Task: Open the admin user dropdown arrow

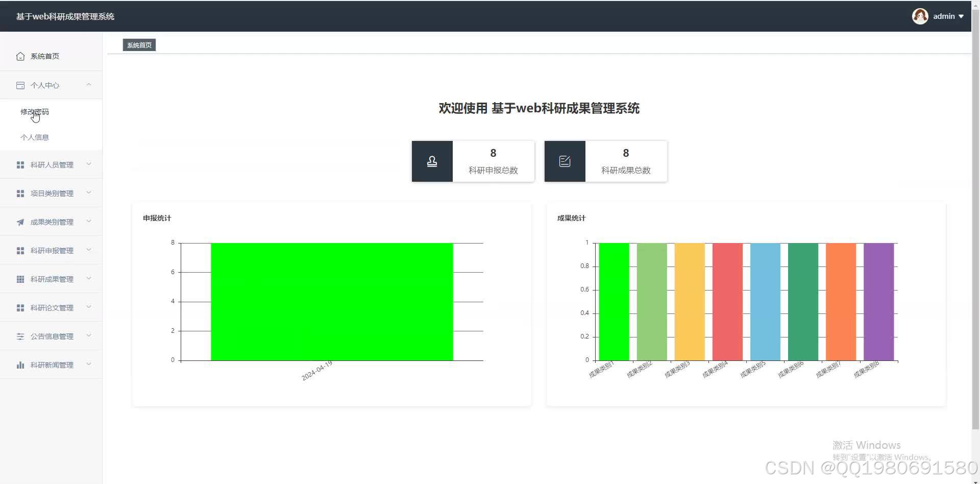Action: click(961, 16)
